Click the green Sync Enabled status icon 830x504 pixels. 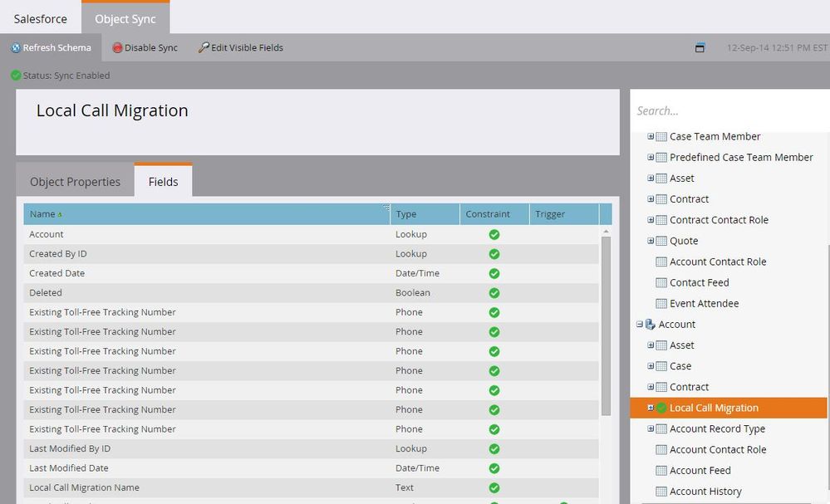point(16,76)
